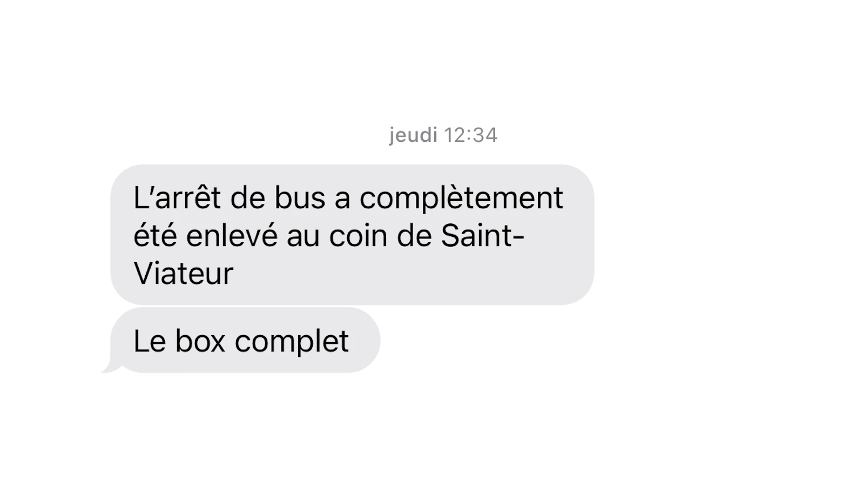
Task: Click the time '12:34' in the header
Action: point(470,135)
